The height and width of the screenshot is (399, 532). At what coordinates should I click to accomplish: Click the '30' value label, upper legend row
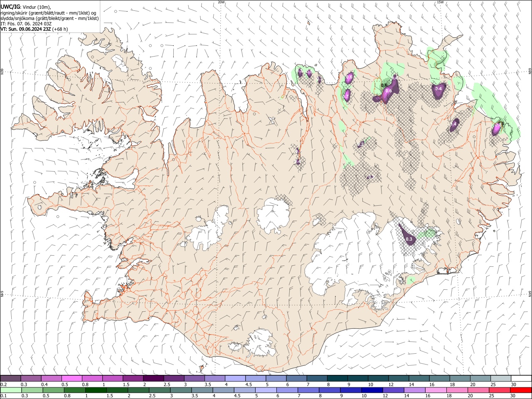click(513, 384)
